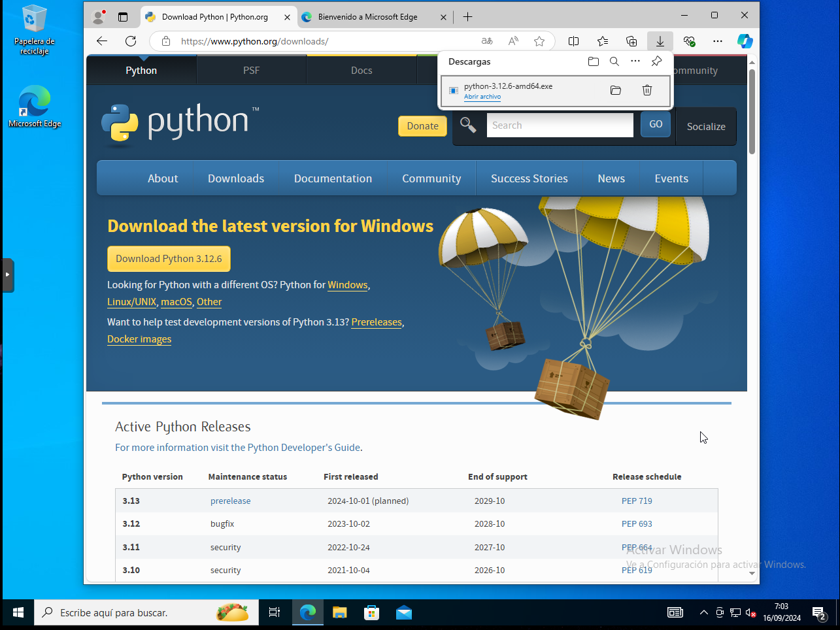Follow the macOS link
This screenshot has height=630, width=840.
176,302
